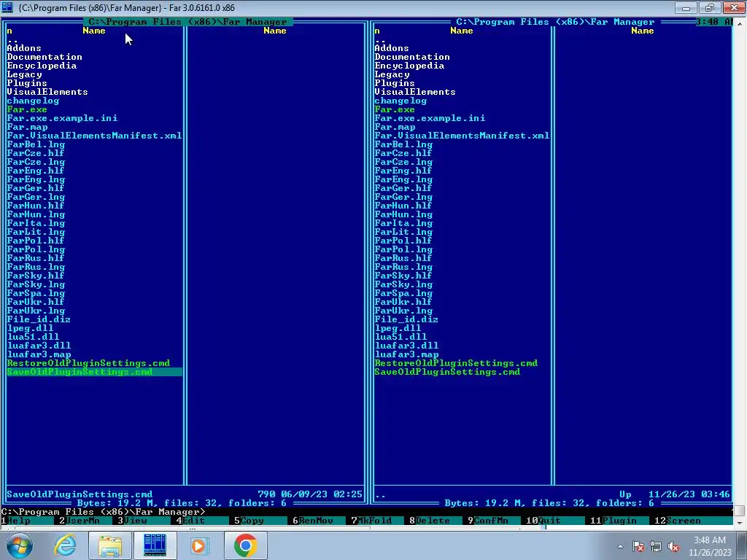Select Documentation folder in left panel
Screen dimensions: 747x560
[x=44, y=57]
